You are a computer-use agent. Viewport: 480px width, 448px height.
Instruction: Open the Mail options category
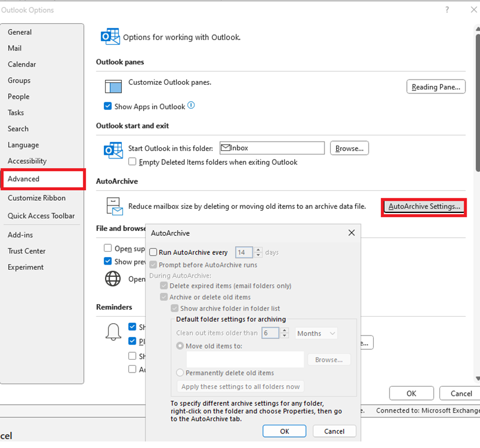(x=15, y=48)
